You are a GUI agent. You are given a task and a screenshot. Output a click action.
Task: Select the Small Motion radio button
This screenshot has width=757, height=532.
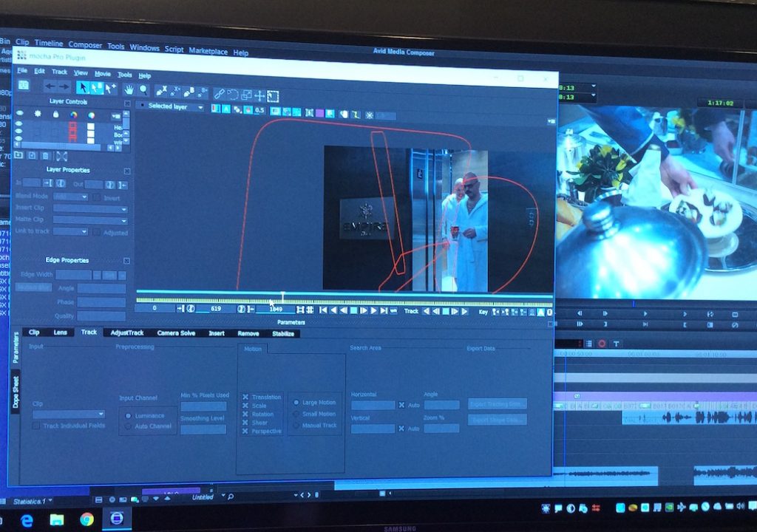click(296, 414)
